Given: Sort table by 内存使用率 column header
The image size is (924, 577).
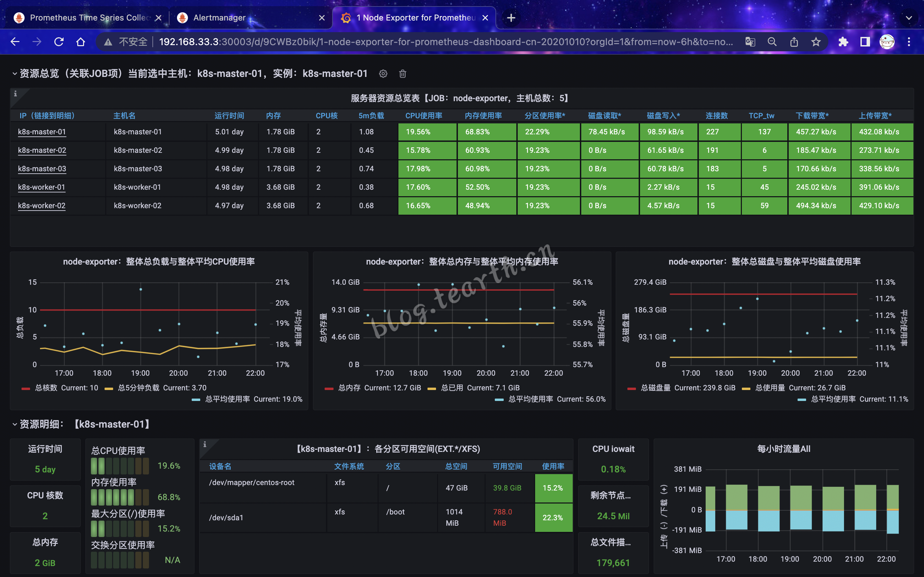Looking at the screenshot, I should pos(483,116).
